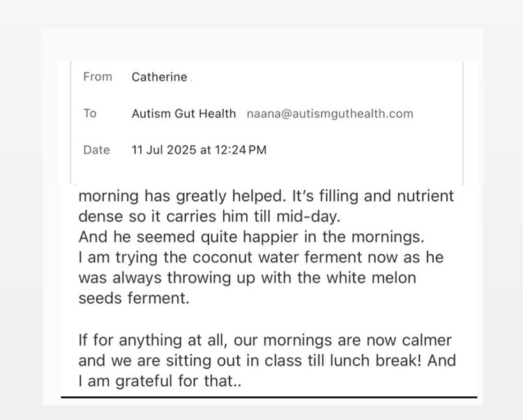The width and height of the screenshot is (523, 420).
Task: Select the recipient name Autism Gut Health
Action: (184, 114)
